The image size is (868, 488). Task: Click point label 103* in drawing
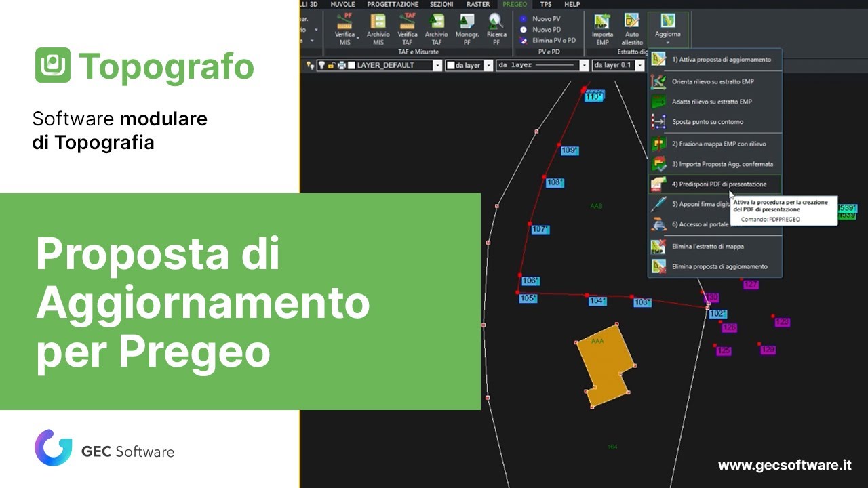(642, 302)
